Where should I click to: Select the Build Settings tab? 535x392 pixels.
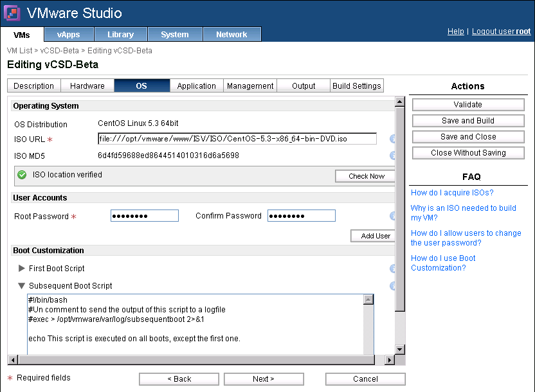[x=357, y=86]
